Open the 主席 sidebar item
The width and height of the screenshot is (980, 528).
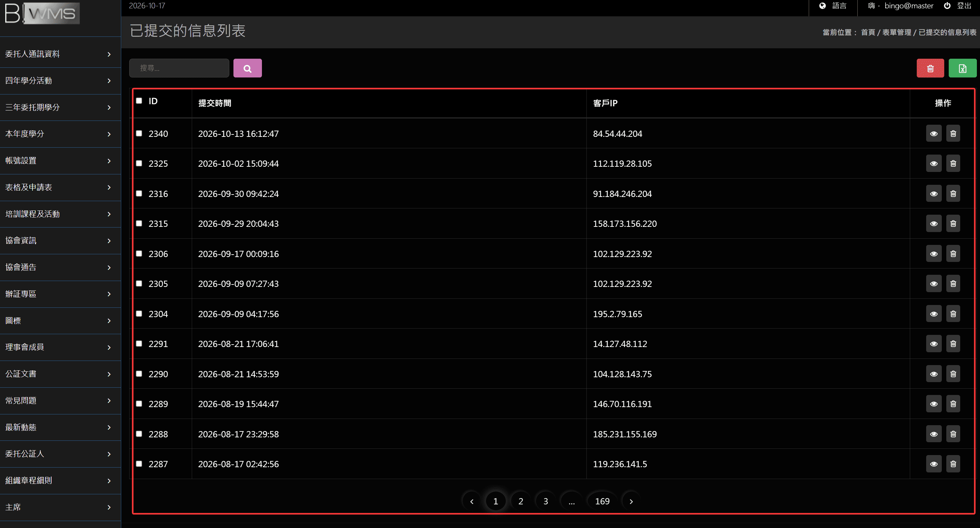coord(60,507)
